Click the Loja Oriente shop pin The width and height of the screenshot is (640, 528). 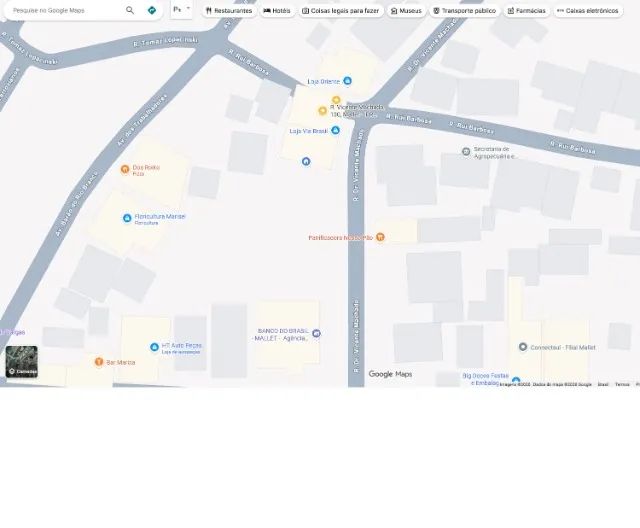click(347, 81)
